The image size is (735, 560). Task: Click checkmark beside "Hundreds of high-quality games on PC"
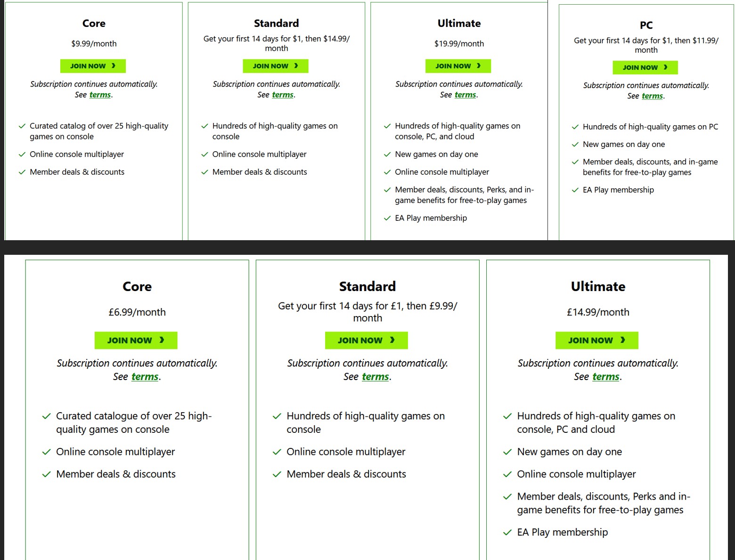575,127
